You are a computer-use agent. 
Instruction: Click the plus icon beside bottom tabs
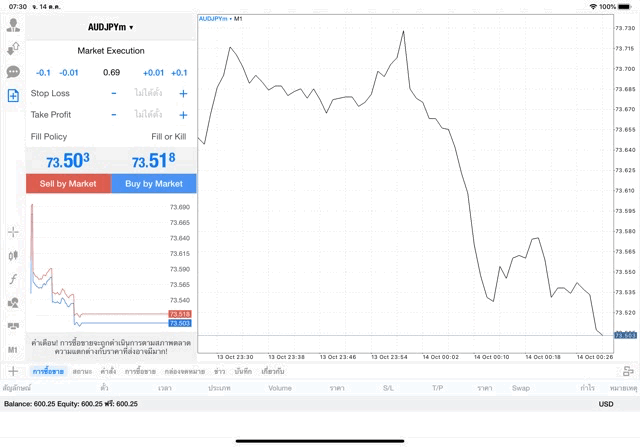pos(13,371)
